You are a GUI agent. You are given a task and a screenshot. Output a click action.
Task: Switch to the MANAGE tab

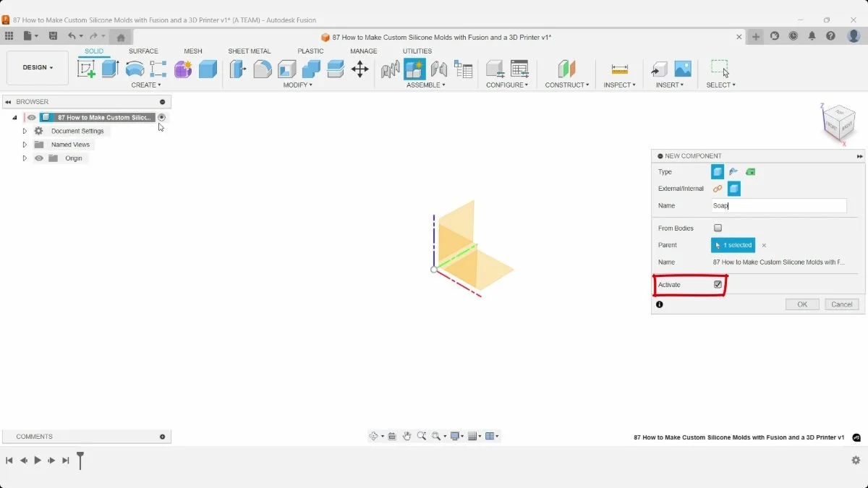click(x=364, y=51)
